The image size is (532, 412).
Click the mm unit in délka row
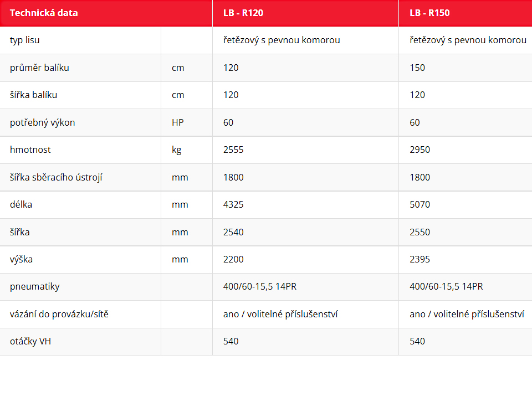pyautogui.click(x=180, y=205)
